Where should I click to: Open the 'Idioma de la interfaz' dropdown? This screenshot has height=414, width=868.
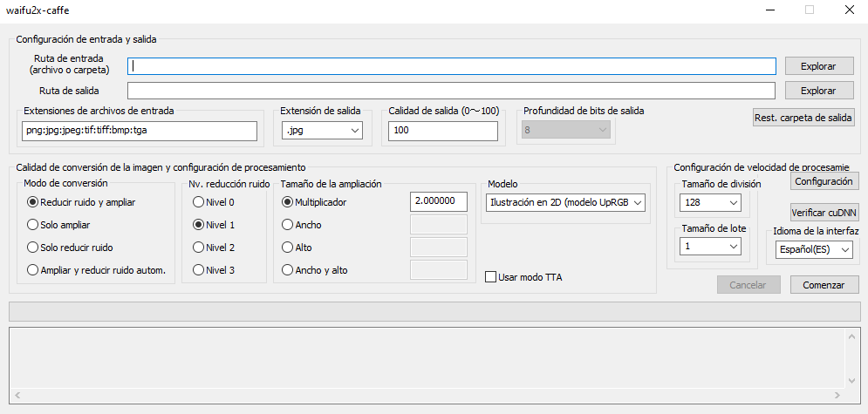[x=813, y=249]
